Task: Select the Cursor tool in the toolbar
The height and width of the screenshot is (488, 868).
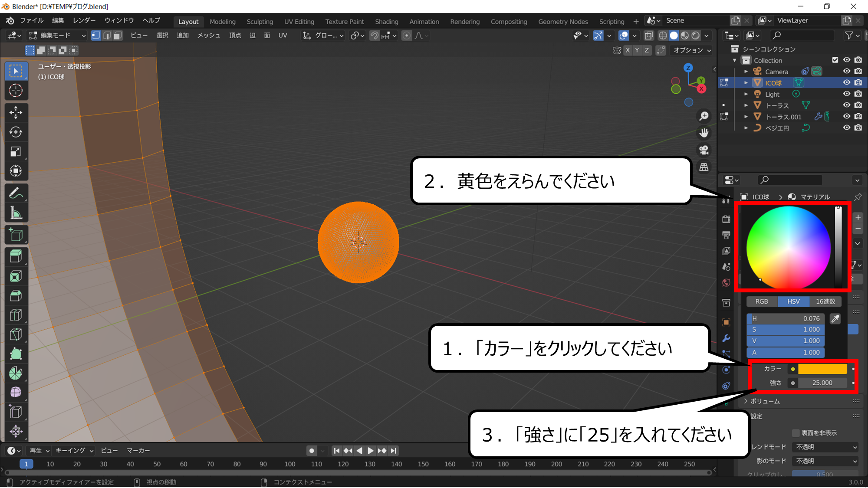Action: pyautogui.click(x=16, y=91)
